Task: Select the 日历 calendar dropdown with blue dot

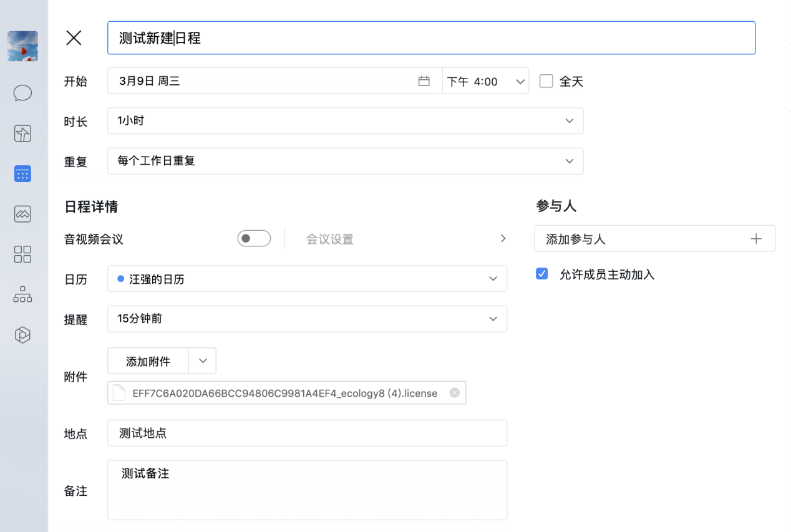Action: tap(307, 279)
